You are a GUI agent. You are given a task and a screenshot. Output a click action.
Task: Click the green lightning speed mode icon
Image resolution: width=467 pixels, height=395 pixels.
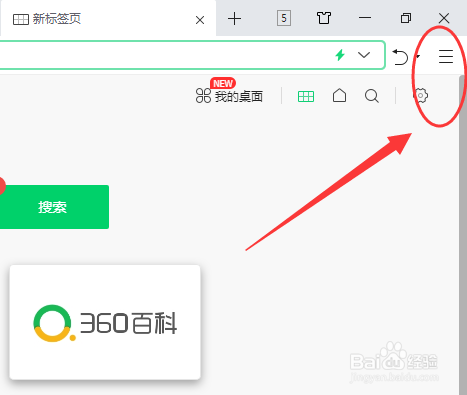pos(340,55)
